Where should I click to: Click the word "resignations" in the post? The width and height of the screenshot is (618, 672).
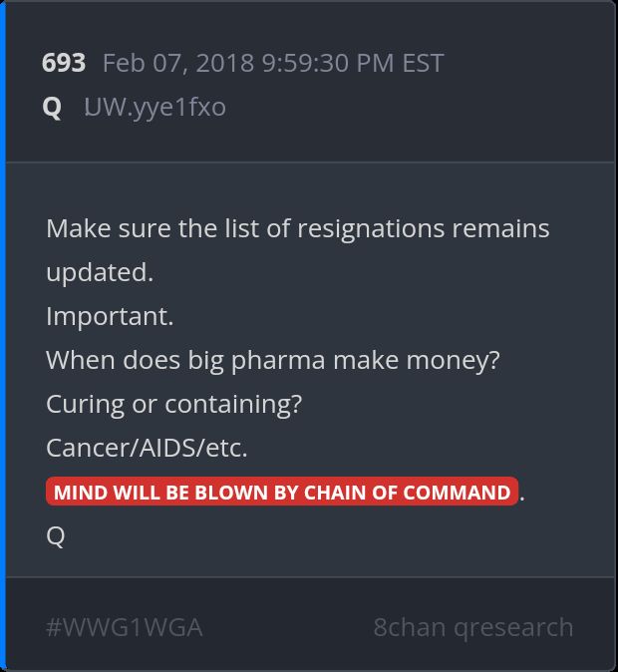(383, 228)
